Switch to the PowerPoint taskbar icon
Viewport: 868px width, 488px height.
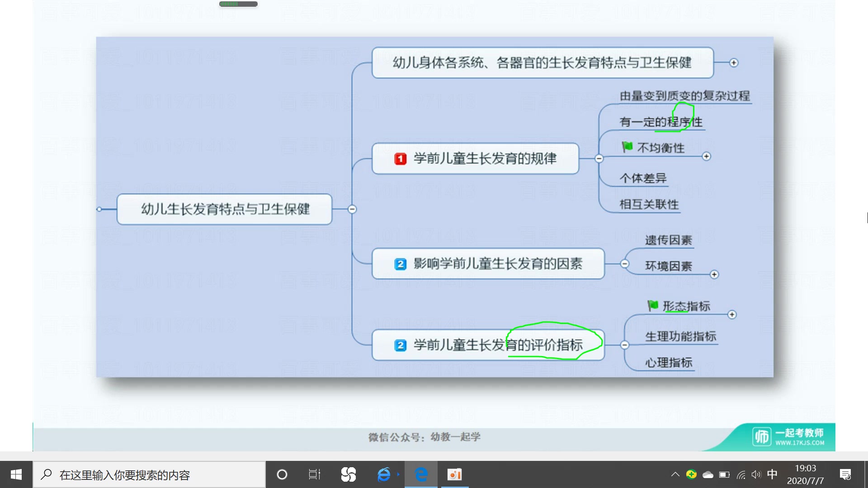454,474
